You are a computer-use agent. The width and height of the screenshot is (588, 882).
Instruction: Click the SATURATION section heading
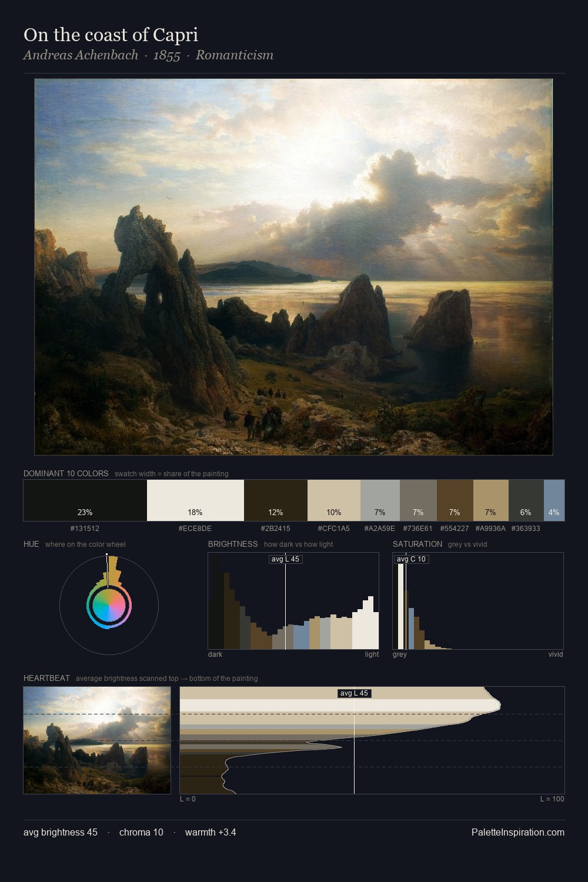point(417,544)
